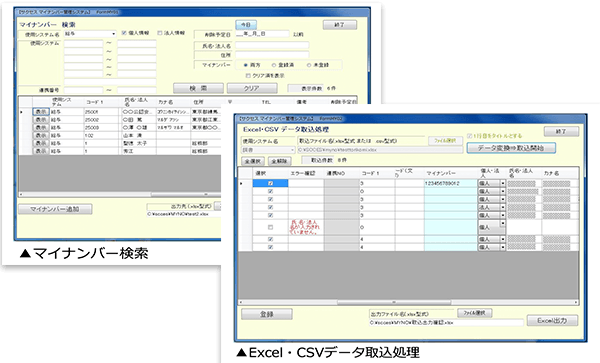600x363 pixels.
Task: Open 使用システム名 dropdown in import window
Action: [x=293, y=150]
